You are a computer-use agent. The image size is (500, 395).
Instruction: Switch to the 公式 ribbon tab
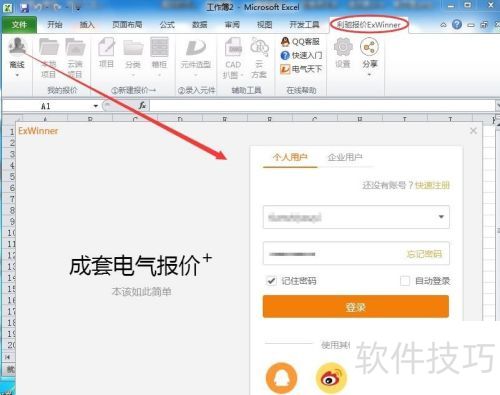point(167,25)
